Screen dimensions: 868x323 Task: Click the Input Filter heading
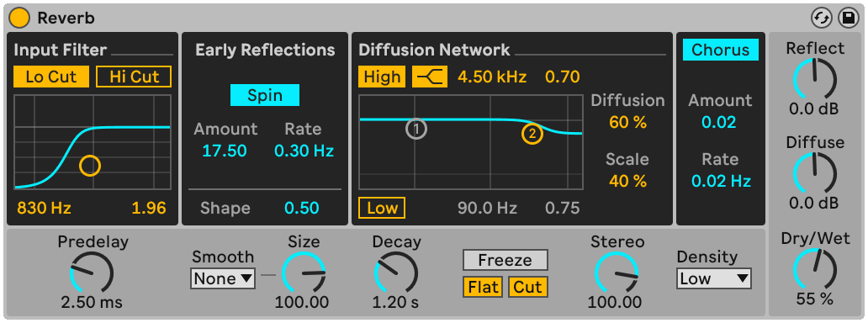point(61,50)
